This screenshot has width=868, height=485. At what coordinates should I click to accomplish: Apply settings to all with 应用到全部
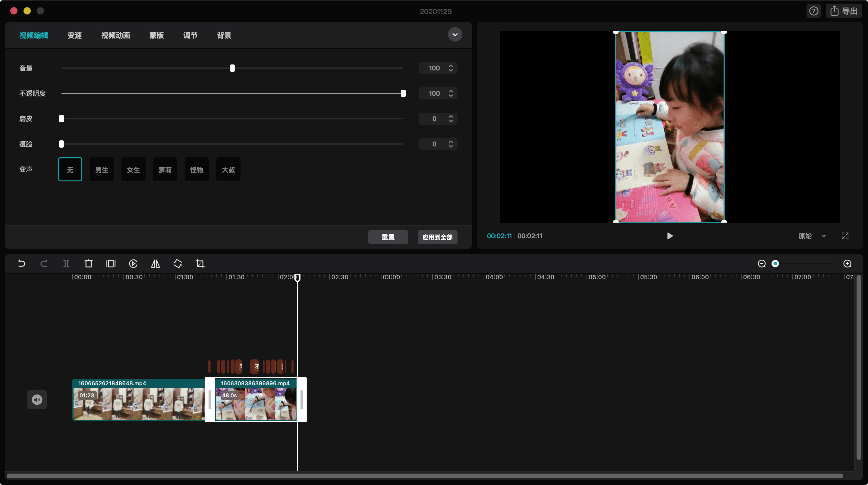[x=437, y=237]
